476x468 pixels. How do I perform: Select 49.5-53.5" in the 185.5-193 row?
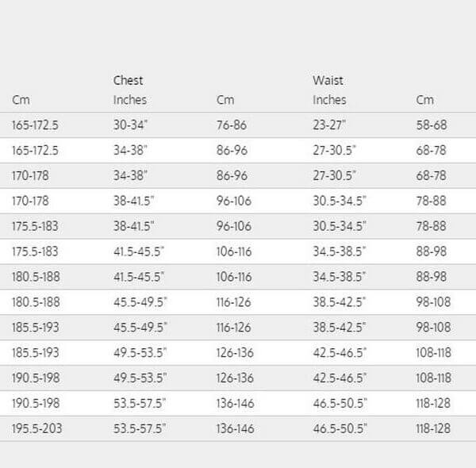[140, 352]
